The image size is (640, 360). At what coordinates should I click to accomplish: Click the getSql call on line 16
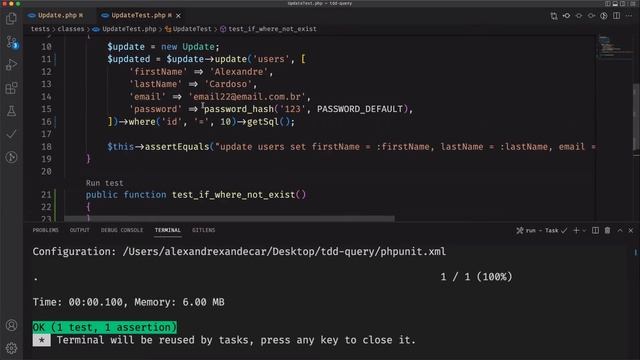(263, 122)
